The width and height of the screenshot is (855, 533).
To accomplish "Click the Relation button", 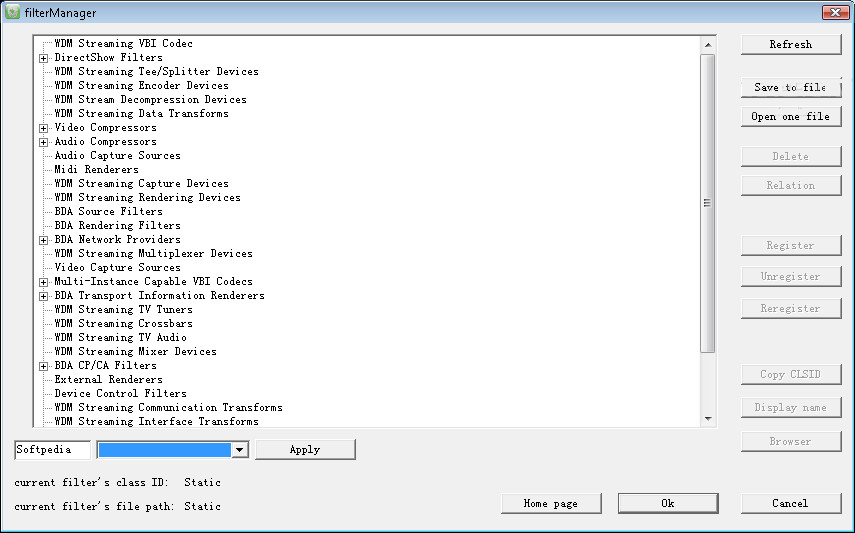I will [791, 185].
